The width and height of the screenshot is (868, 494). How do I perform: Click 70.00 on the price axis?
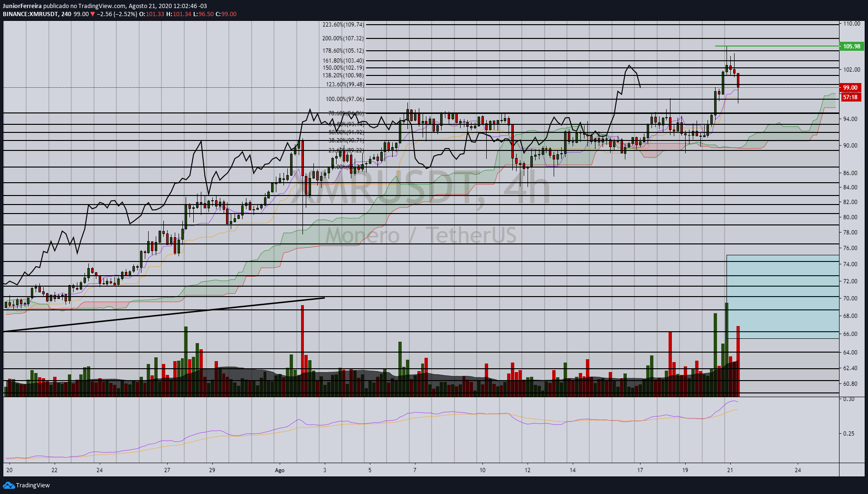click(850, 298)
